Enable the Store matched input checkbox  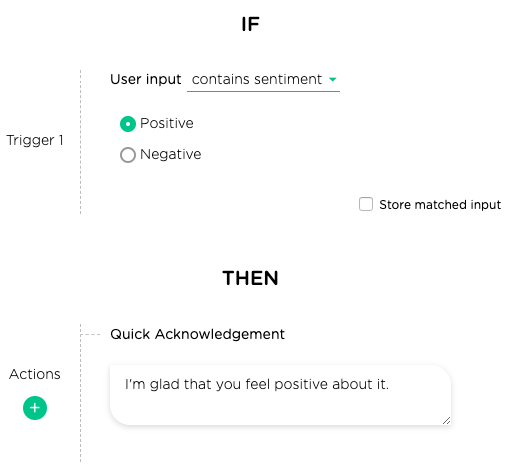[x=366, y=204]
